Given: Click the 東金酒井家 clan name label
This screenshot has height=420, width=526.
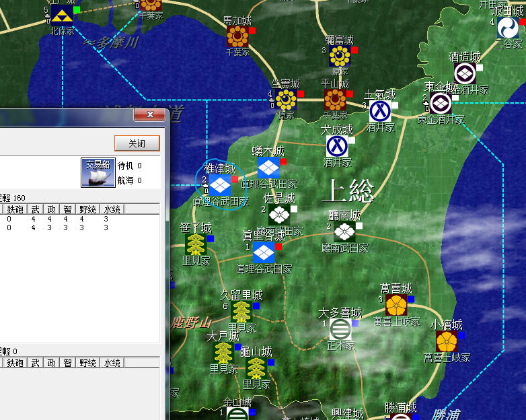Looking at the screenshot, I should click(x=441, y=120).
